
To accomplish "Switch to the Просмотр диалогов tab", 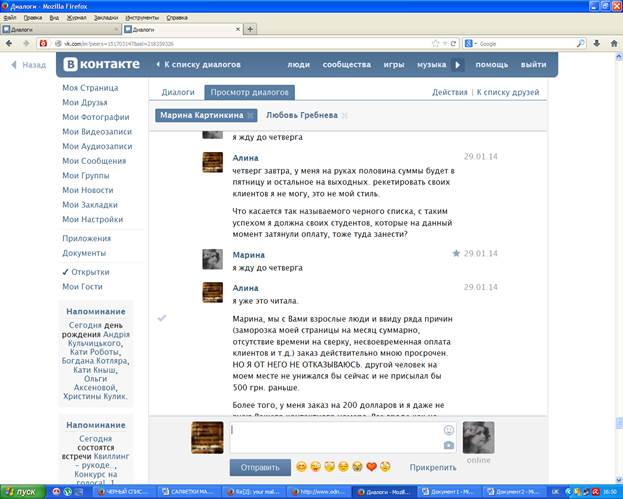I will (250, 92).
